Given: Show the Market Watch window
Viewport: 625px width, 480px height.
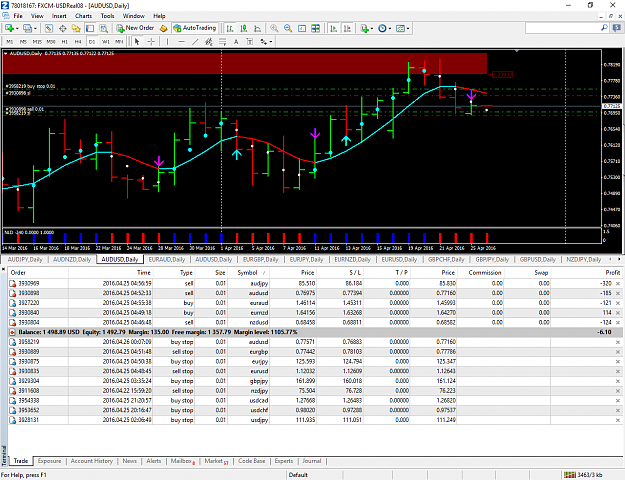Looking at the screenshot, I should (x=49, y=28).
